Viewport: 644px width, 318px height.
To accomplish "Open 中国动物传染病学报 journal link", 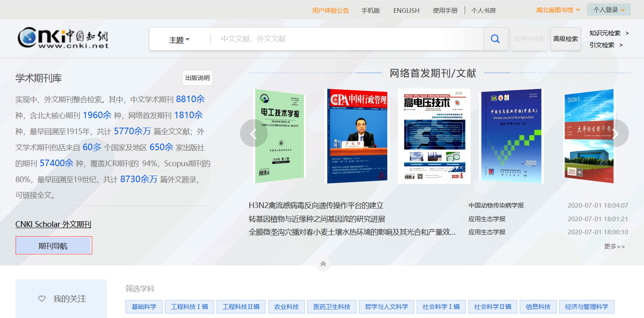I will [x=496, y=206].
